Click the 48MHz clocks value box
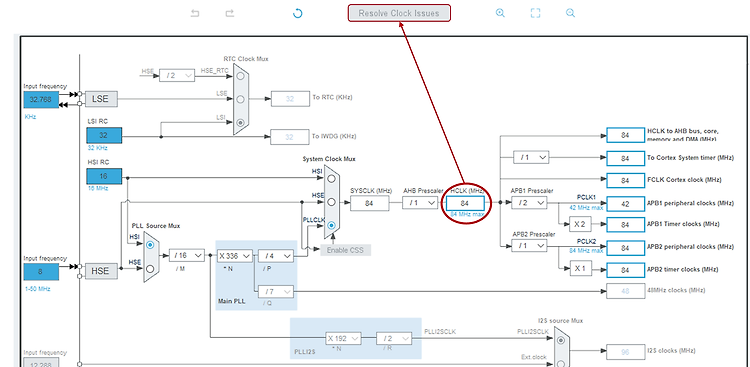This screenshot has height=367, width=750. tap(625, 291)
